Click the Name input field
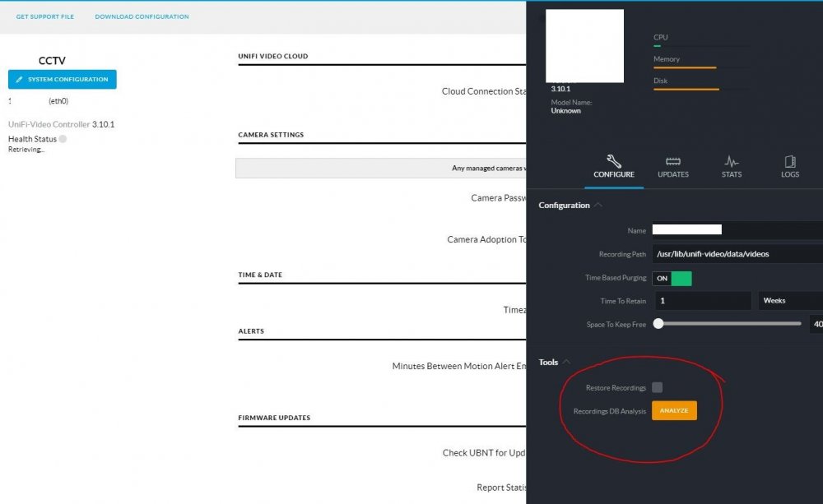The width and height of the screenshot is (823, 504). pyautogui.click(x=737, y=229)
